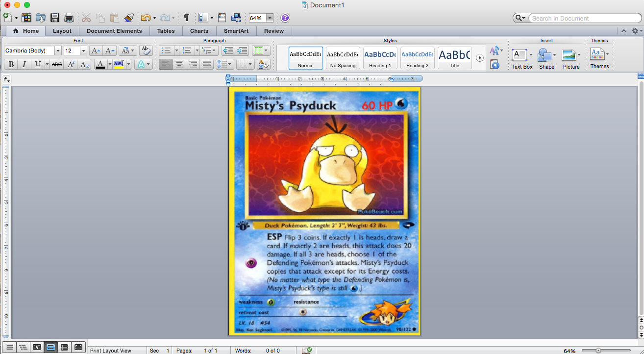
Task: Toggle Strikethrough formatting
Action: (x=57, y=64)
